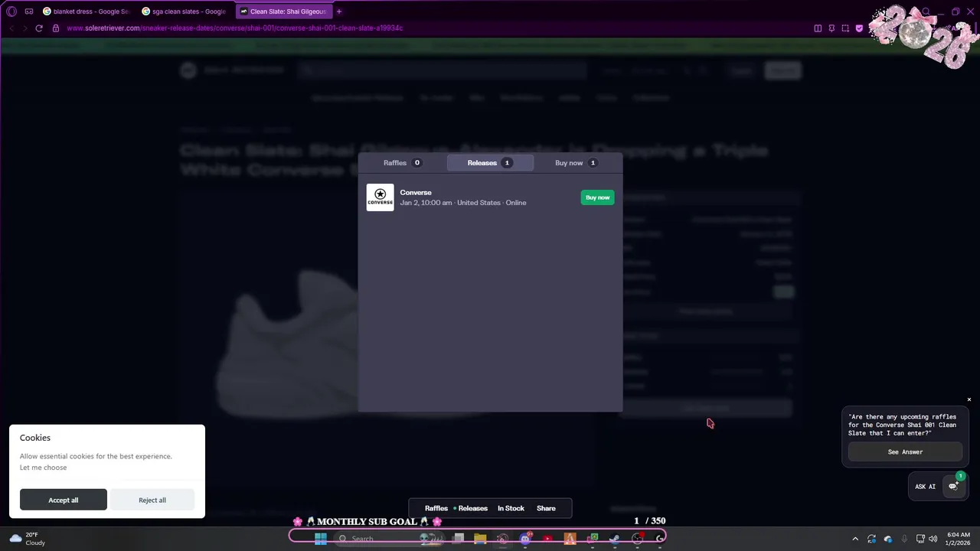Start the snapshot capture tool icon
Screen dimensions: 980x551
click(x=845, y=28)
